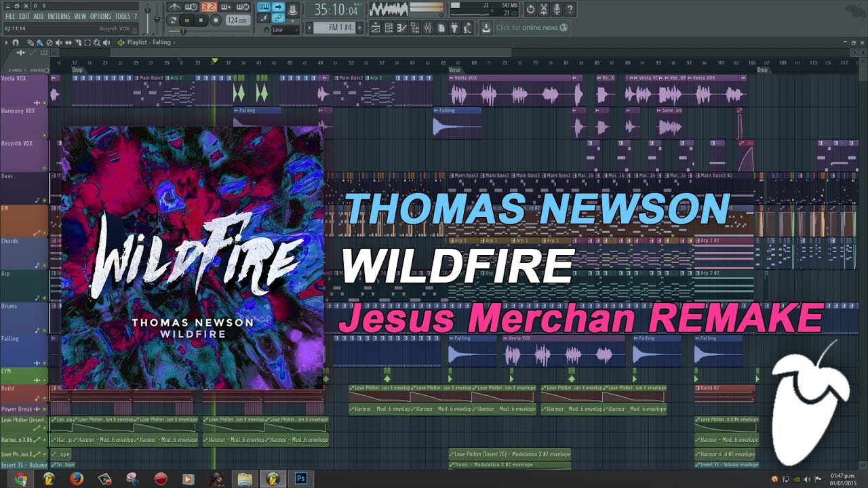Adjust the master pitch slider
Image resolution: width=868 pixels, height=488 pixels.
157,19
